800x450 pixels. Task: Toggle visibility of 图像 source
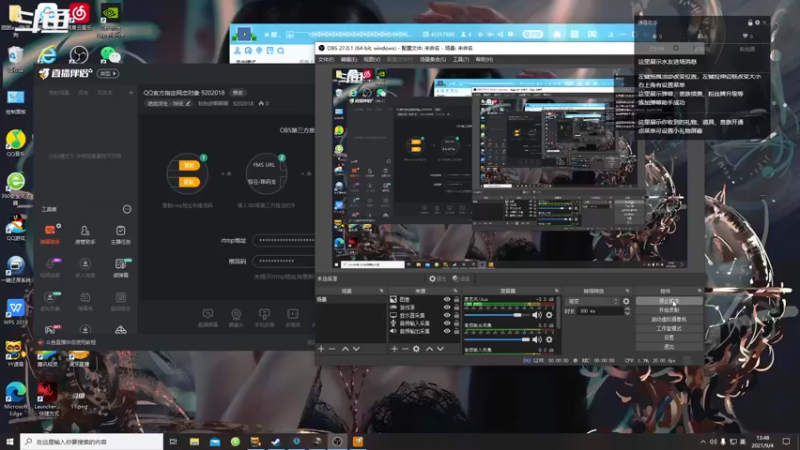click(x=447, y=299)
